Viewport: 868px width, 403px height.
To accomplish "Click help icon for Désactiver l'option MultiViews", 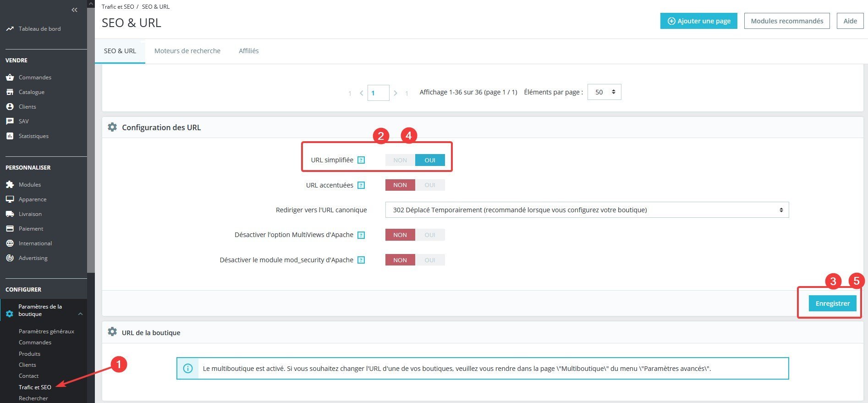I will pyautogui.click(x=361, y=235).
